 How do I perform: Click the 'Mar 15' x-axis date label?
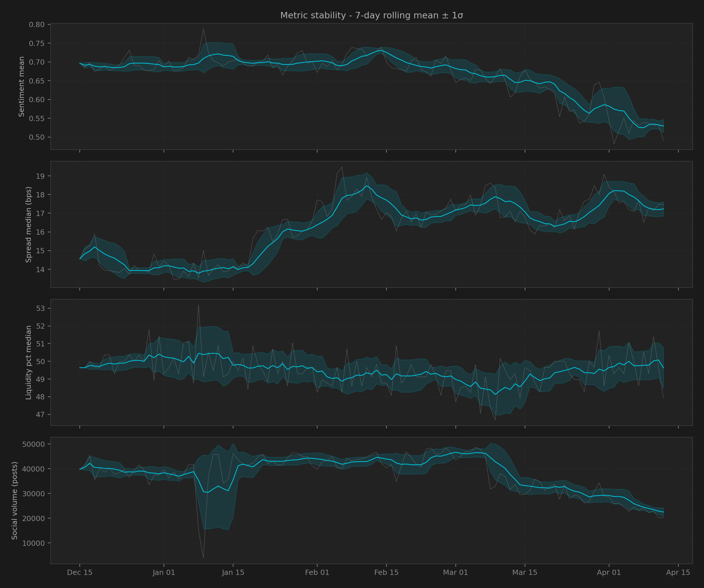coord(525,572)
